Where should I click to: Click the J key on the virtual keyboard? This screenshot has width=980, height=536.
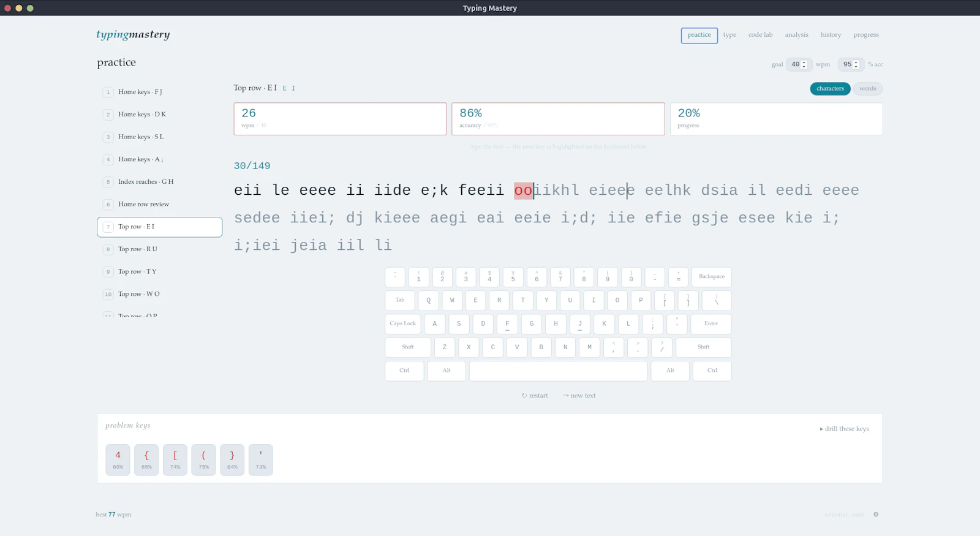(580, 324)
